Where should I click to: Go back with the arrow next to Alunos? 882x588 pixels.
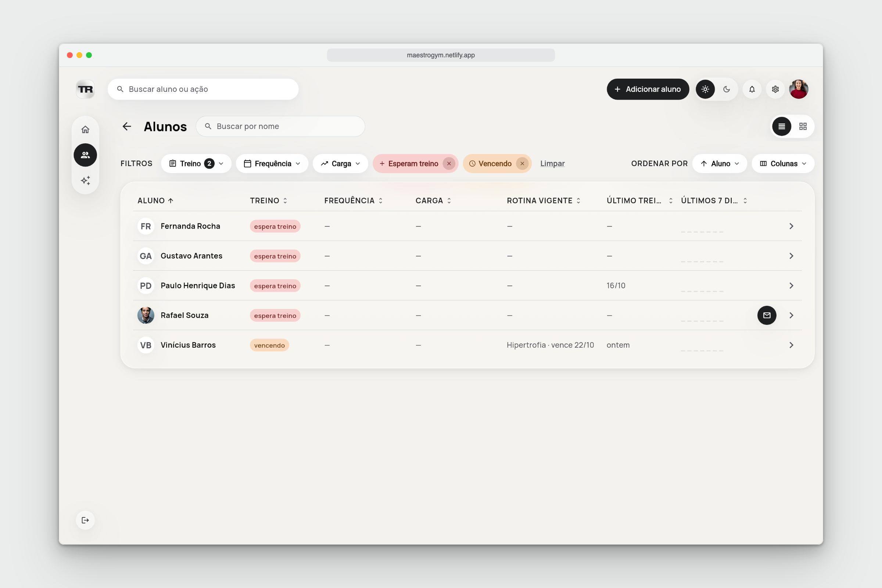(x=127, y=126)
